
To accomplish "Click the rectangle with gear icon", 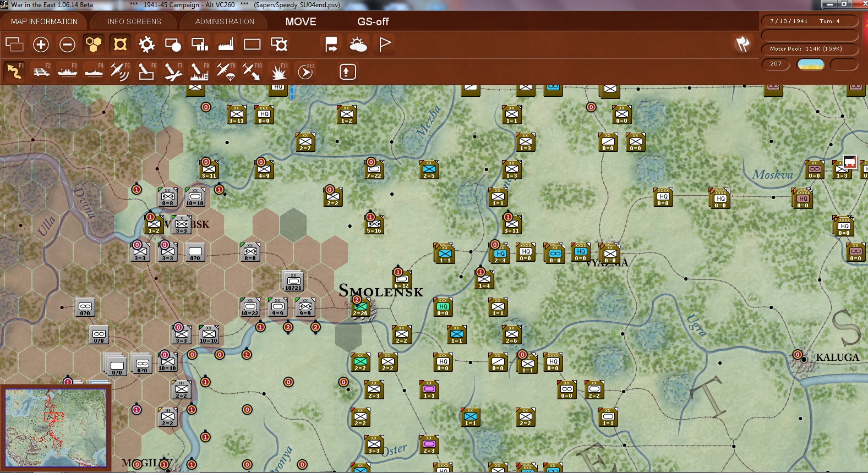I will point(279,44).
